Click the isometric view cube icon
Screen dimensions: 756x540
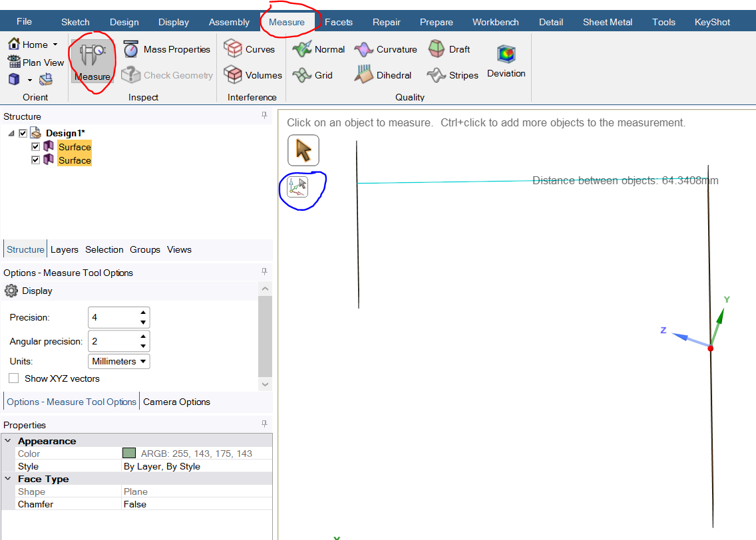[14, 80]
